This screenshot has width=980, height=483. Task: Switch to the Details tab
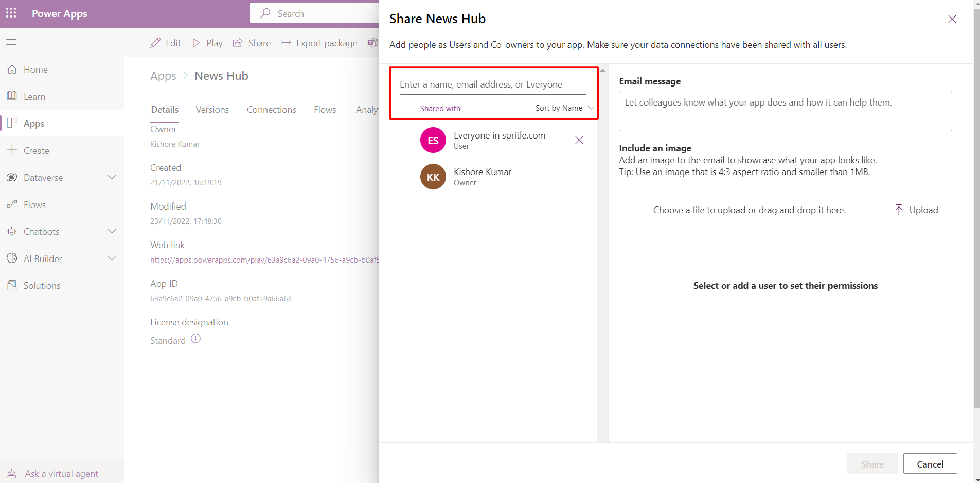coord(165,110)
